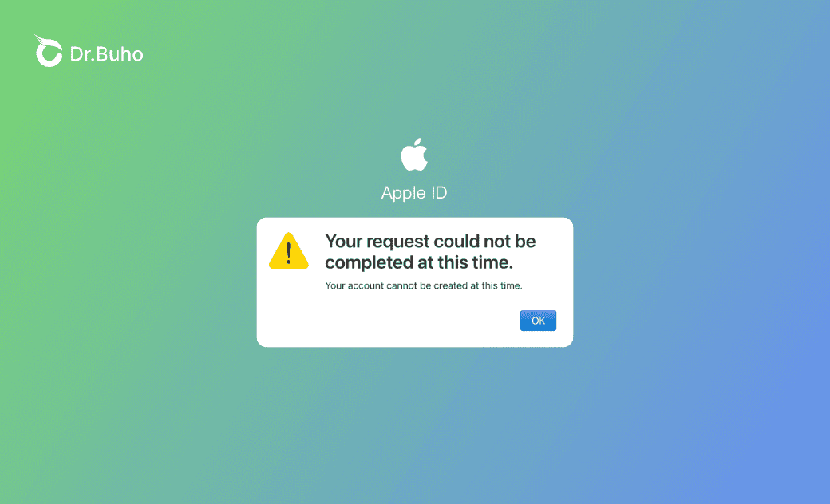The height and width of the screenshot is (504, 830).
Task: Click the word 'created' in alert subtext
Action: tap(450, 285)
